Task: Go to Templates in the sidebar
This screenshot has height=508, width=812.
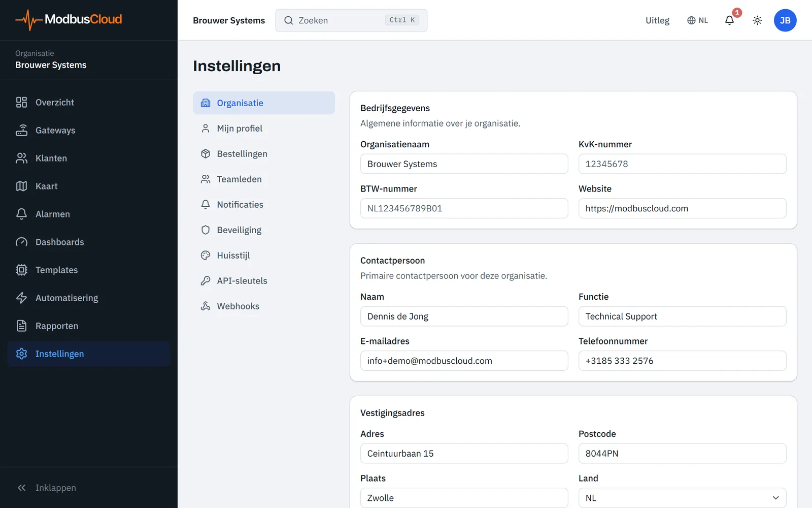Action: click(89, 270)
